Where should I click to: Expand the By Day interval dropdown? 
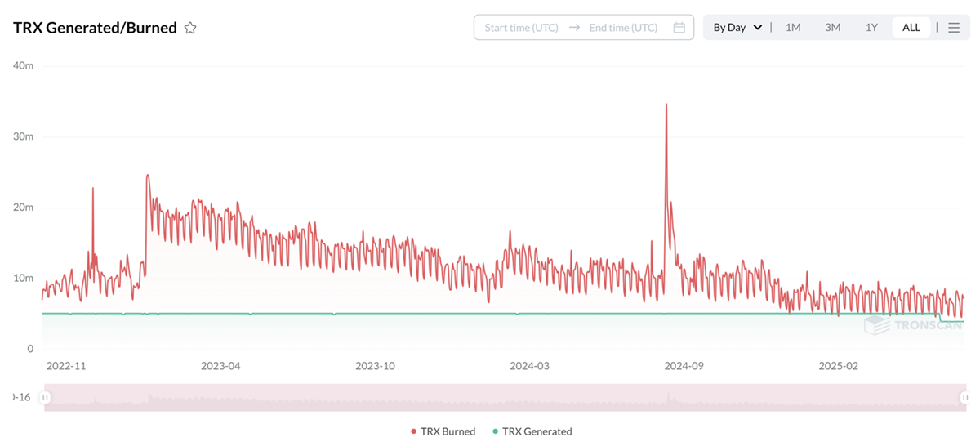click(x=737, y=28)
